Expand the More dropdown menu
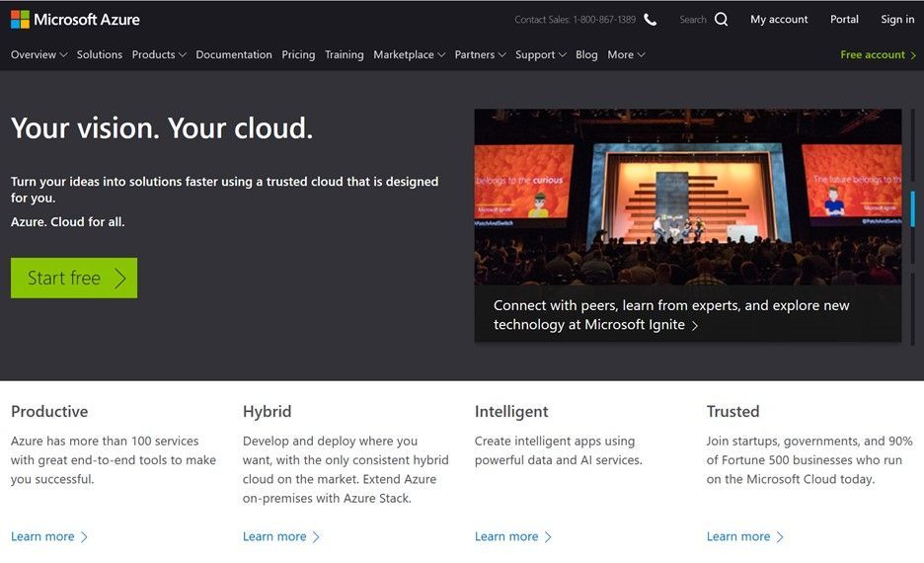The height and width of the screenshot is (563, 924). point(627,55)
